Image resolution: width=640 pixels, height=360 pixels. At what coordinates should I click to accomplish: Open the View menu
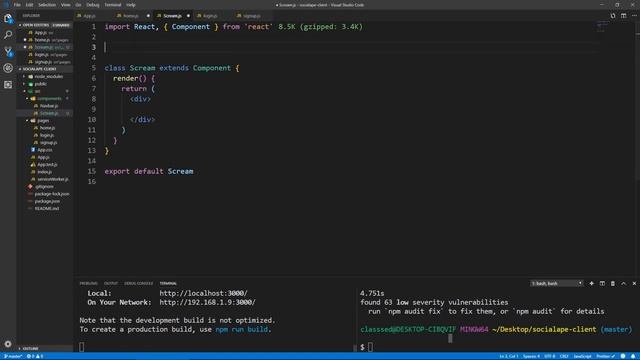[x=65, y=5]
